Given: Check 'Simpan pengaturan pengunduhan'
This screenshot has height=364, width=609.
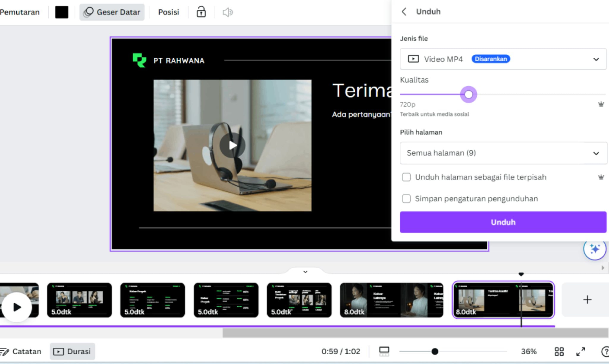Looking at the screenshot, I should [x=406, y=198].
